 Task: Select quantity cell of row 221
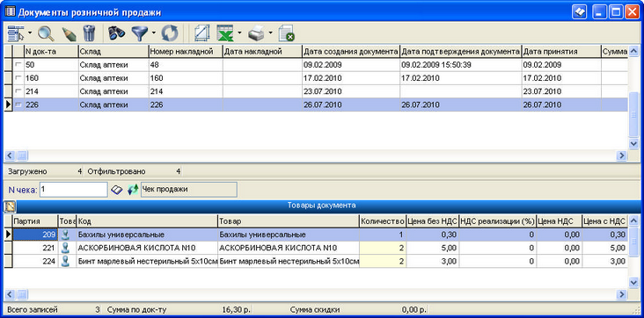[x=383, y=249]
